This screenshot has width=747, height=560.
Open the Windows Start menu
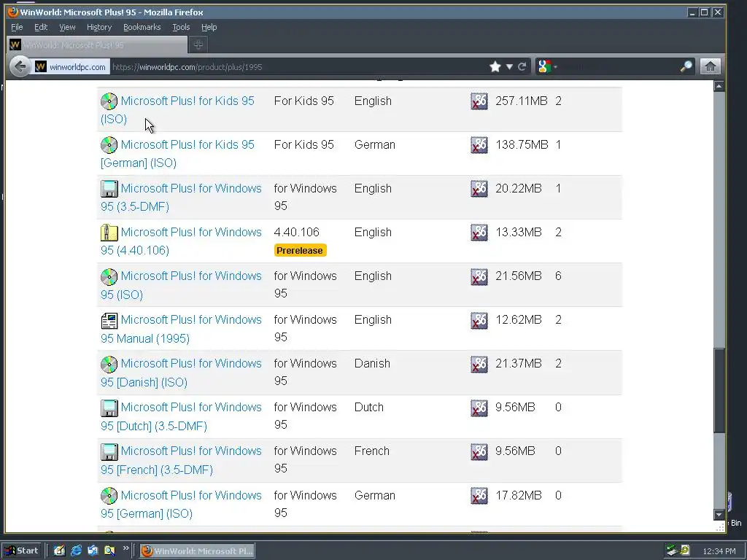23,551
